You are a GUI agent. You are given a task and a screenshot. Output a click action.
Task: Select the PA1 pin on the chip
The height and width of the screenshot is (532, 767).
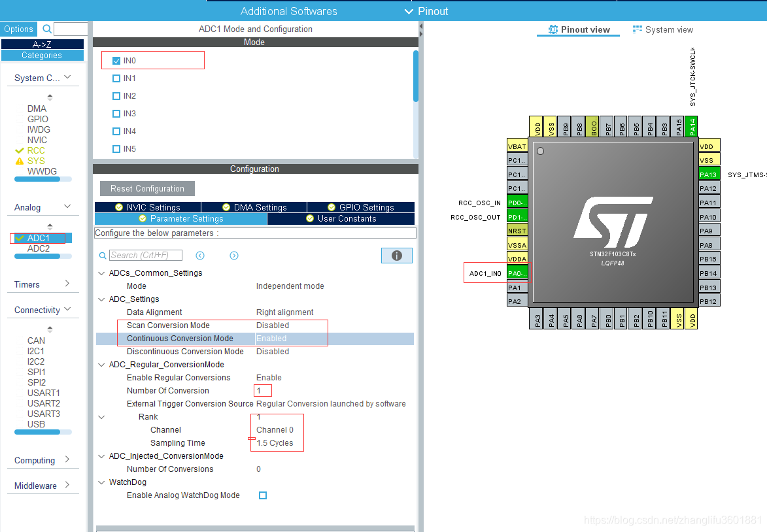pos(517,288)
